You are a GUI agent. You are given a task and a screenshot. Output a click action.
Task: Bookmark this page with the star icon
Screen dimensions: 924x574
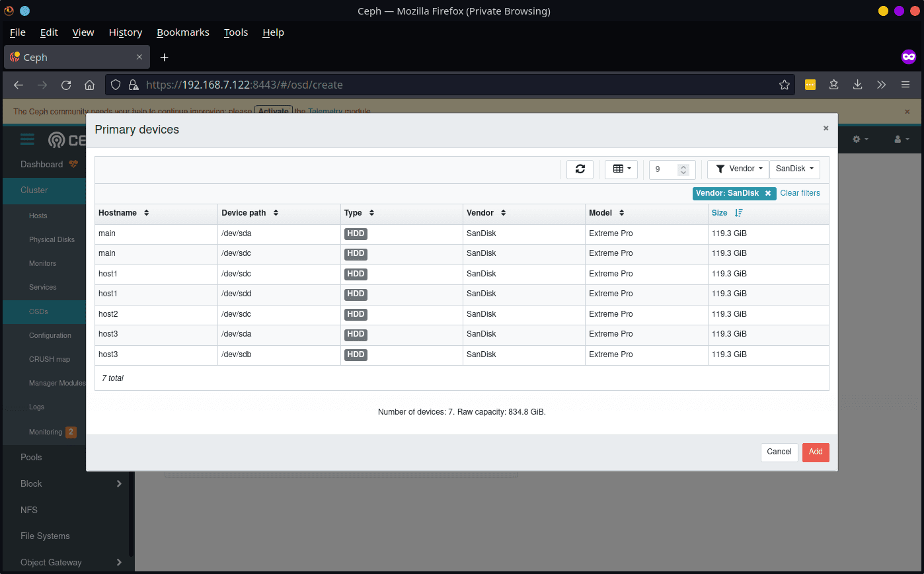click(785, 85)
